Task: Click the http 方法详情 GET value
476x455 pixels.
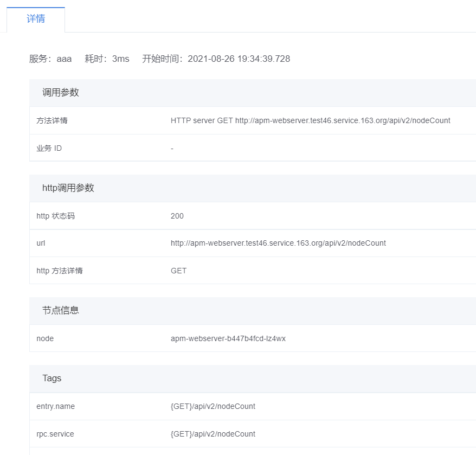Action: [178, 271]
